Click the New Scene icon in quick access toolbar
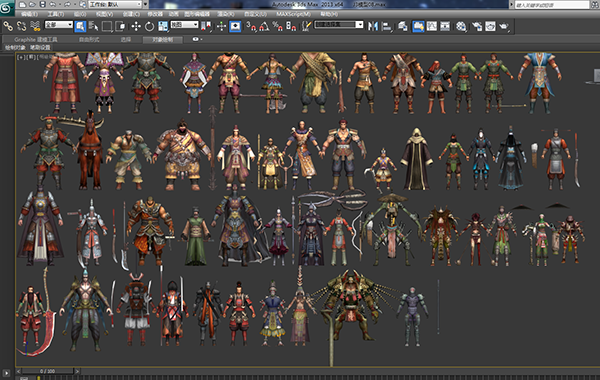Screen dimensions: 600x380 pyautogui.click(x=23, y=5)
